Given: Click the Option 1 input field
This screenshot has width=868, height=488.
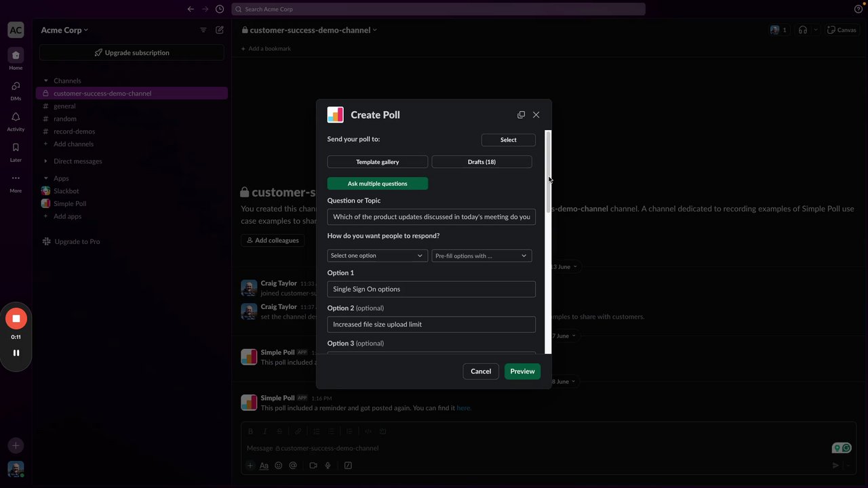Looking at the screenshot, I should [x=431, y=289].
